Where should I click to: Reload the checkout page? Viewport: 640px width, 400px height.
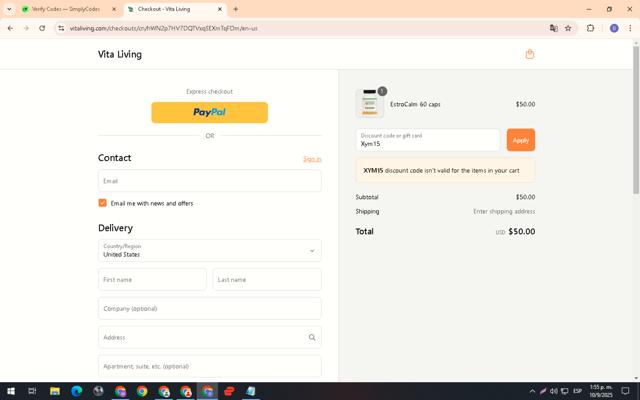(42, 28)
